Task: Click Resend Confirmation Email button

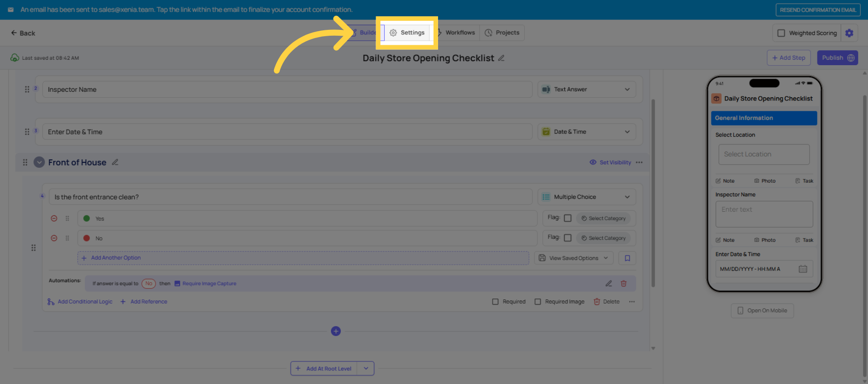Action: 817,10
